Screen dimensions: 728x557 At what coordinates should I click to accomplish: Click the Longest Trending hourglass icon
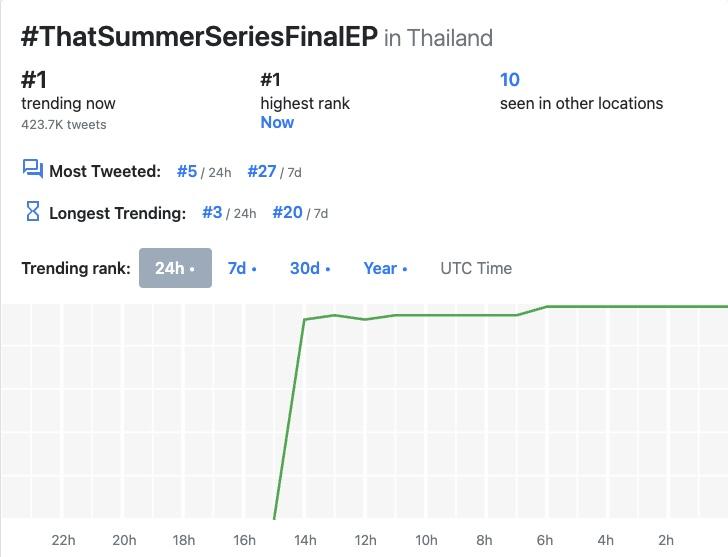click(32, 211)
